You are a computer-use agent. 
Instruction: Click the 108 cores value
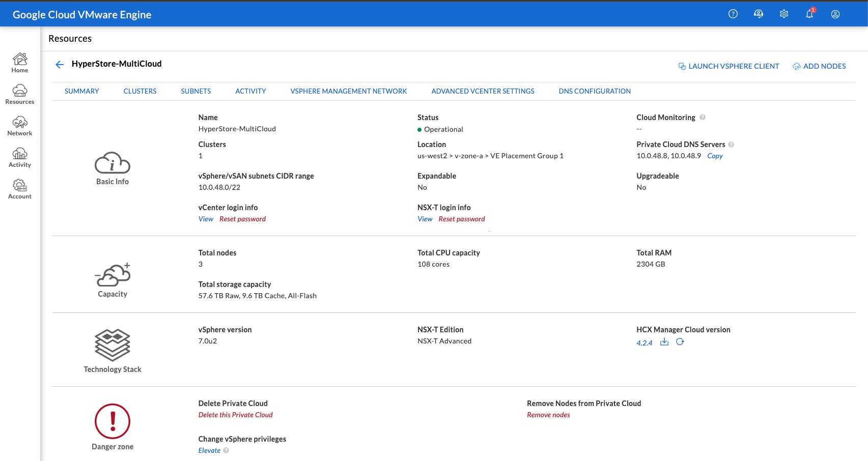[x=433, y=264]
